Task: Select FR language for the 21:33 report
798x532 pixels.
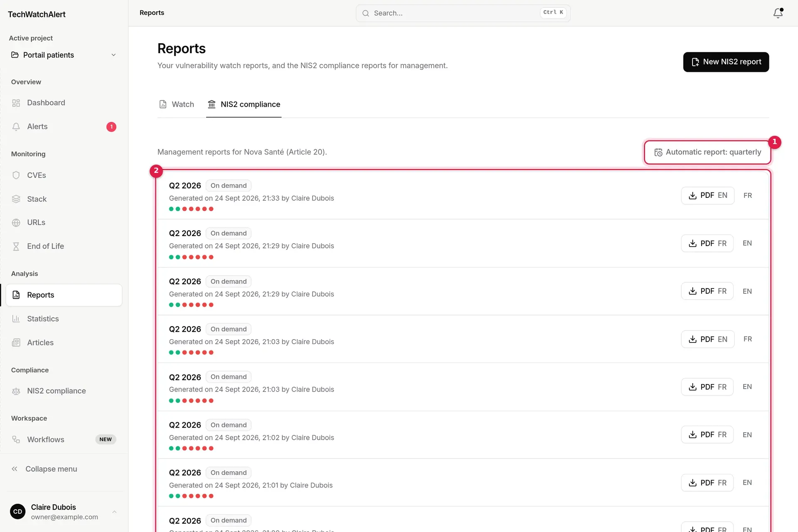Action: click(747, 195)
